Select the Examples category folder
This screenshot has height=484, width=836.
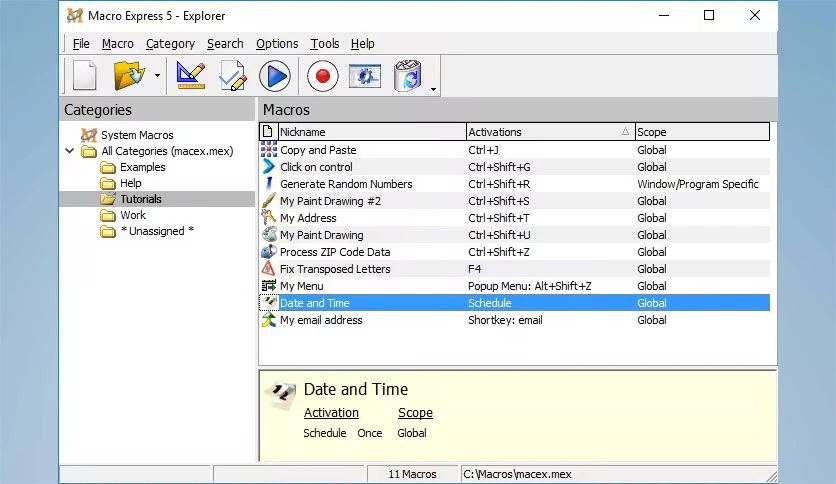click(142, 167)
